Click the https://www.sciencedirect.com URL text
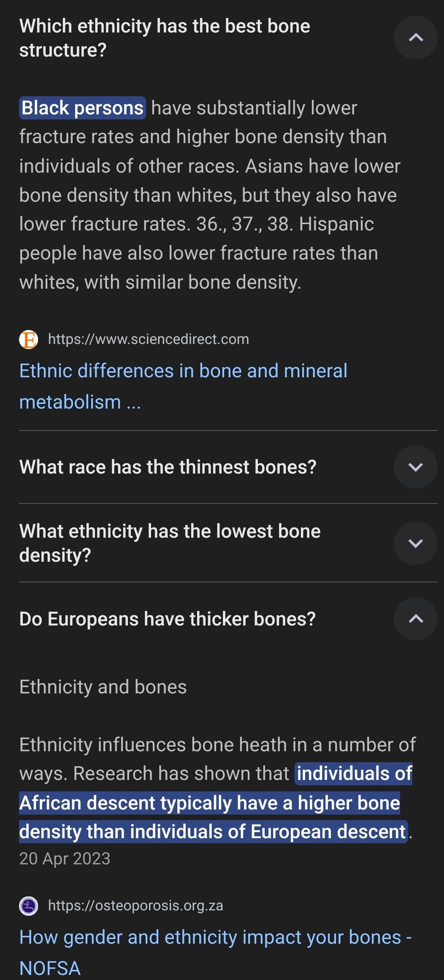 (149, 339)
